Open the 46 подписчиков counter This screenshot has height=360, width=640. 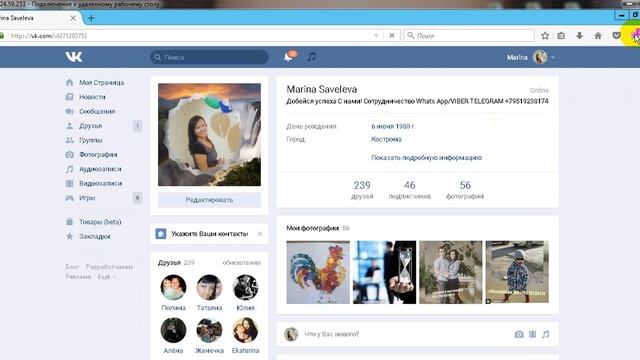click(x=409, y=190)
